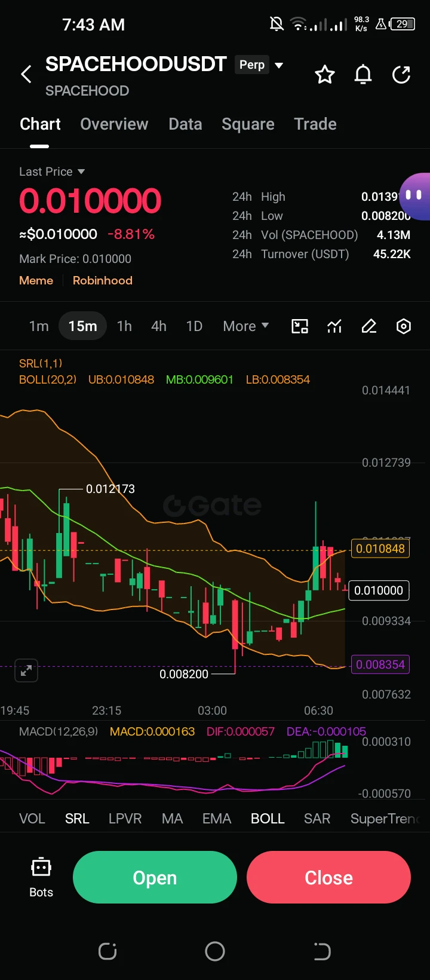Switch to the Square tab

tap(248, 124)
